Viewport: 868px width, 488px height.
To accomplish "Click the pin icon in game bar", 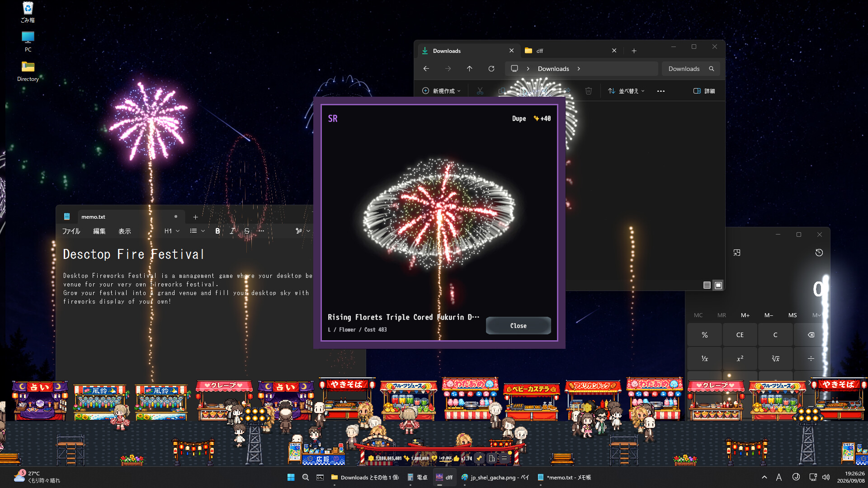I will click(x=479, y=458).
